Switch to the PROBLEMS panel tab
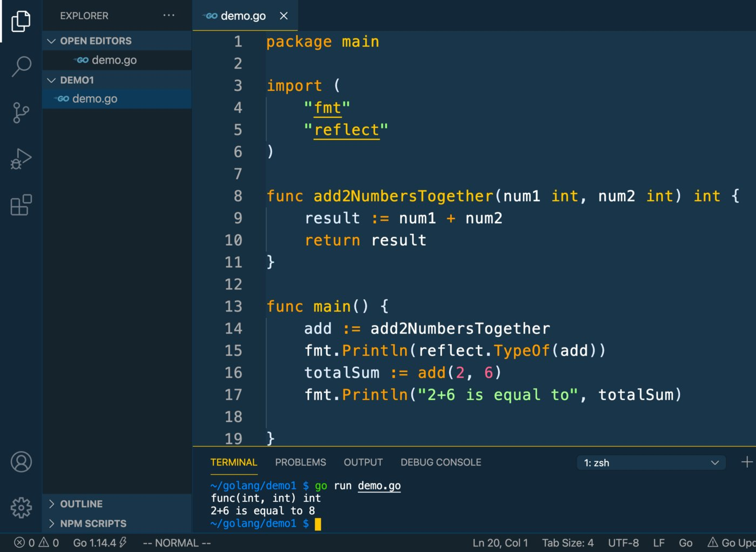Viewport: 756px width, 552px height. 300,462
